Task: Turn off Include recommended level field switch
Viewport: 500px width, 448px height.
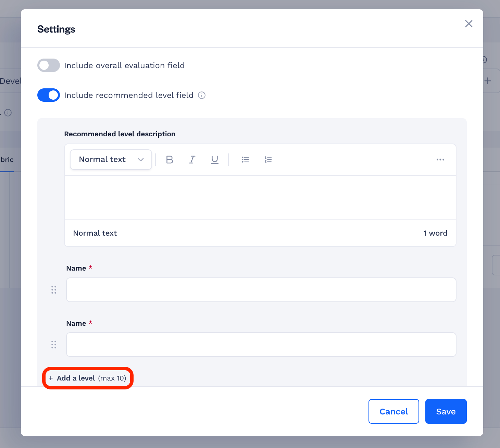Action: click(49, 95)
